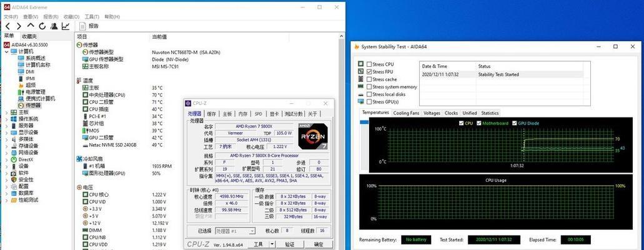Click the 验证 validate button in CPU-Z
644x250 pixels.
click(290, 244)
